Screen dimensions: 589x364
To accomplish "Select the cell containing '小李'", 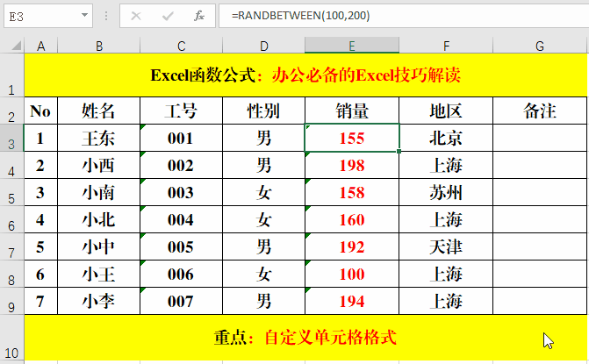I will (99, 301).
